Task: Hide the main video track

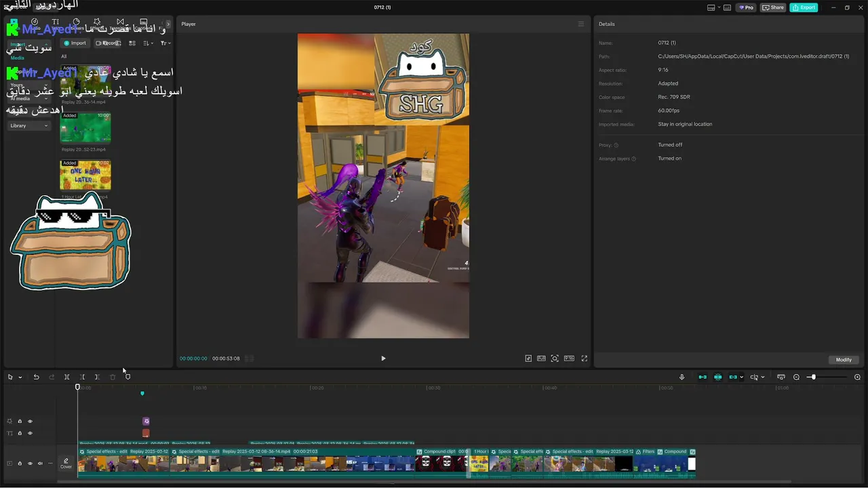Action: (30, 464)
